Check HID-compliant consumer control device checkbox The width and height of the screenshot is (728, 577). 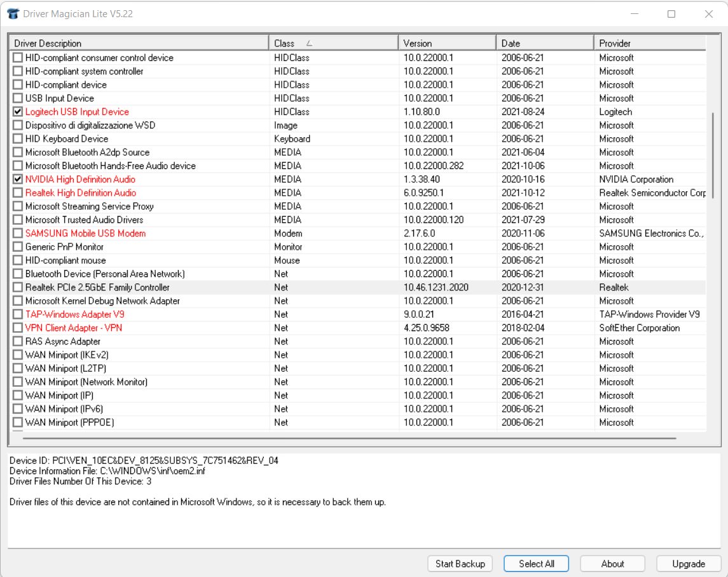click(x=18, y=58)
